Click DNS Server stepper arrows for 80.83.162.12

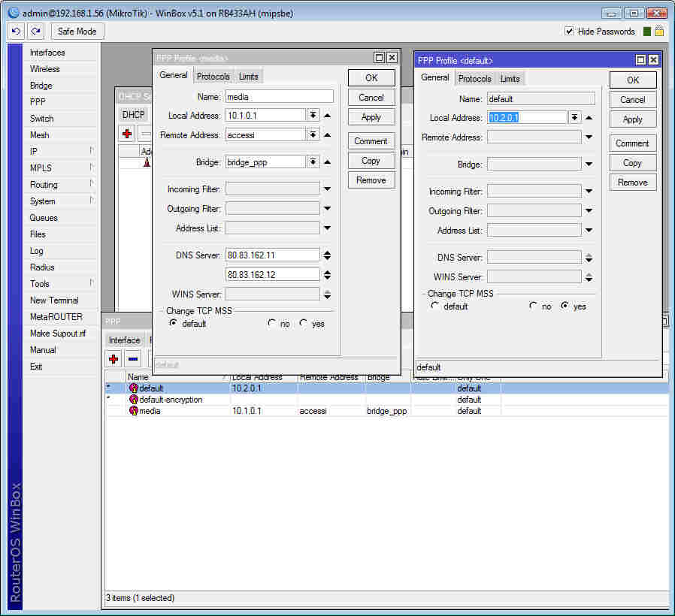(x=327, y=274)
